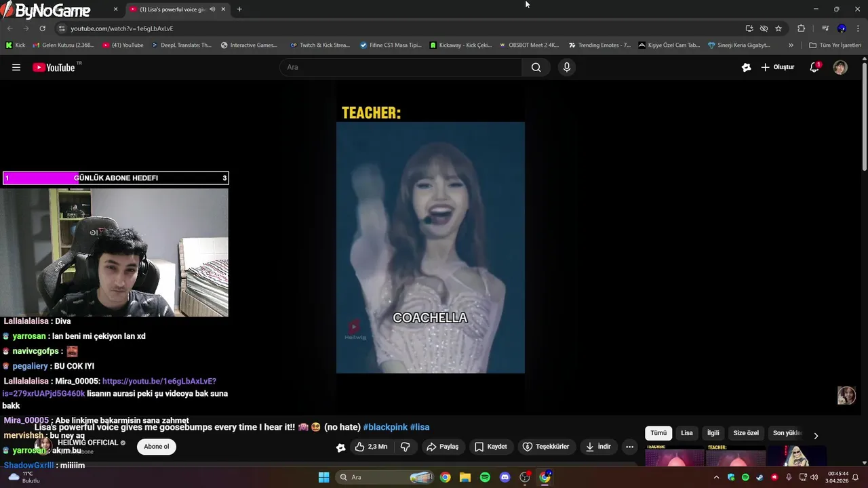Screen dimensions: 868x488
Task: Select the Lisa filter chip
Action: [x=687, y=433]
